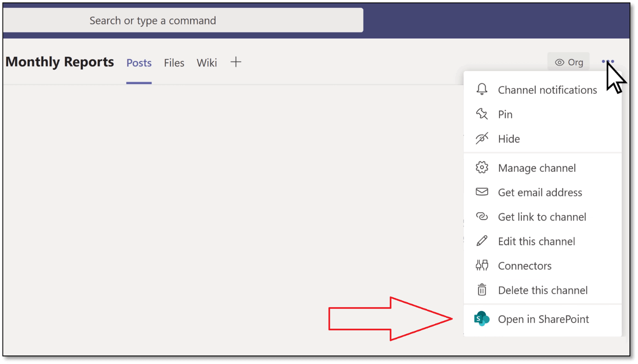Screen dimensions: 638x364
Task: Choose Pin from the channel menu
Action: point(542,114)
